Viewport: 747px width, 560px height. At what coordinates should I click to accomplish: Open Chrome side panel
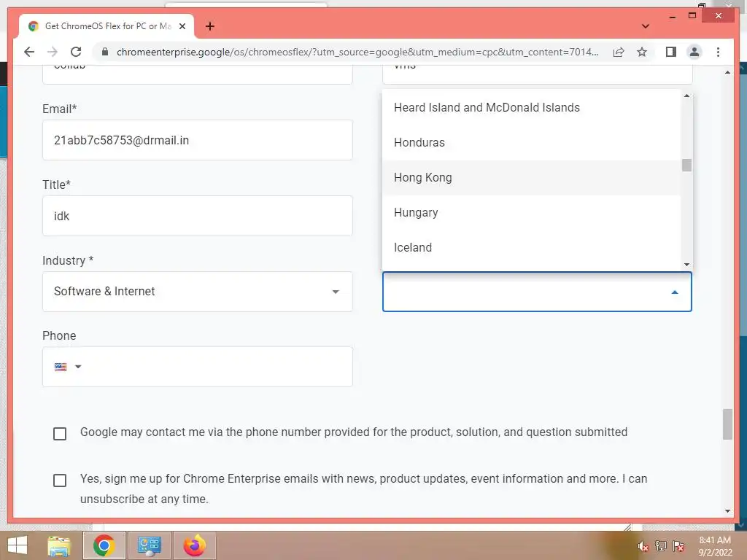point(671,52)
